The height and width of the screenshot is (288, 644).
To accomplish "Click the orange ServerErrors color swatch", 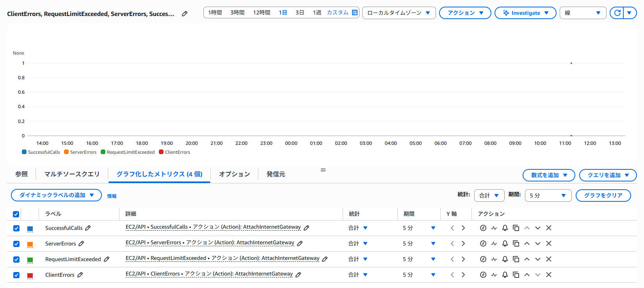I will click(30, 244).
